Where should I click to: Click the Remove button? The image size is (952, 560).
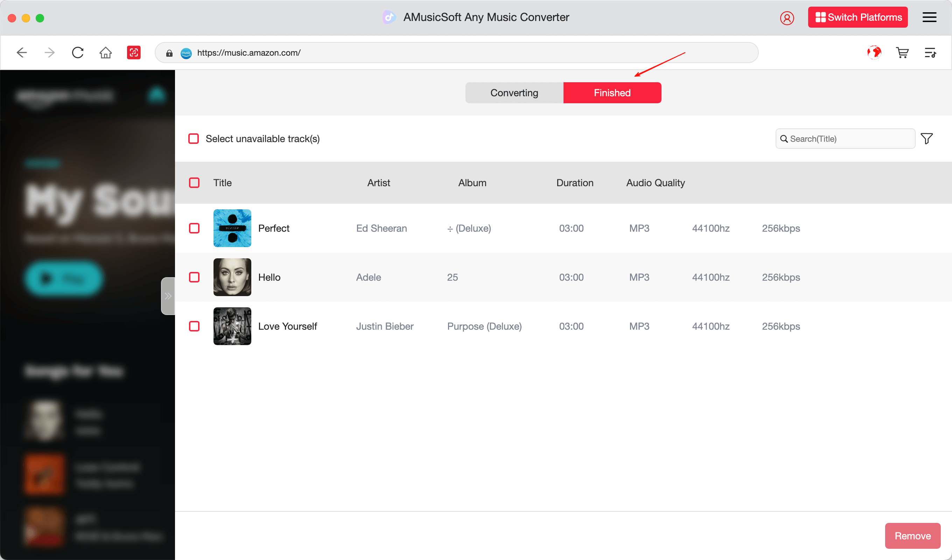click(912, 536)
